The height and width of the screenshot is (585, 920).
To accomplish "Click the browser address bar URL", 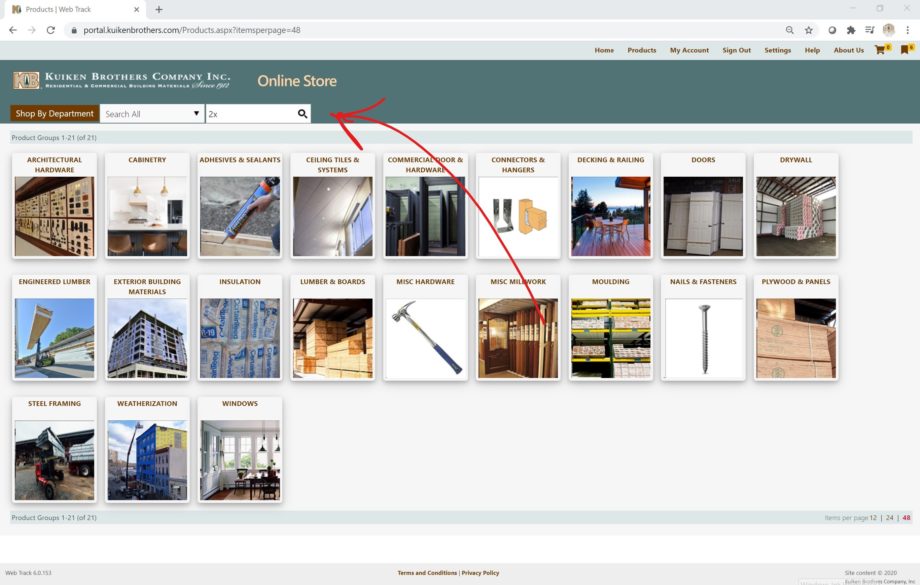I will pos(192,30).
